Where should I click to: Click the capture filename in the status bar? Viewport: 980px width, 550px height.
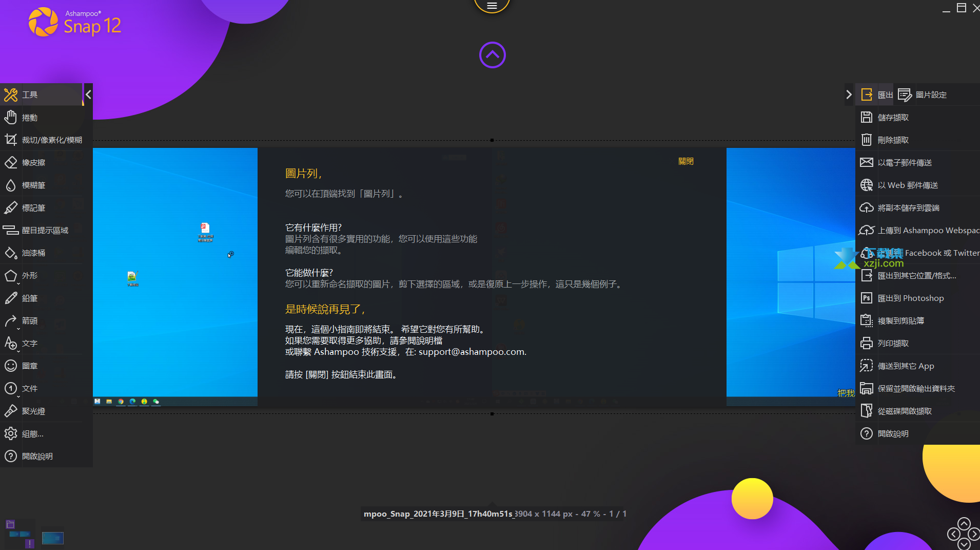(x=438, y=514)
